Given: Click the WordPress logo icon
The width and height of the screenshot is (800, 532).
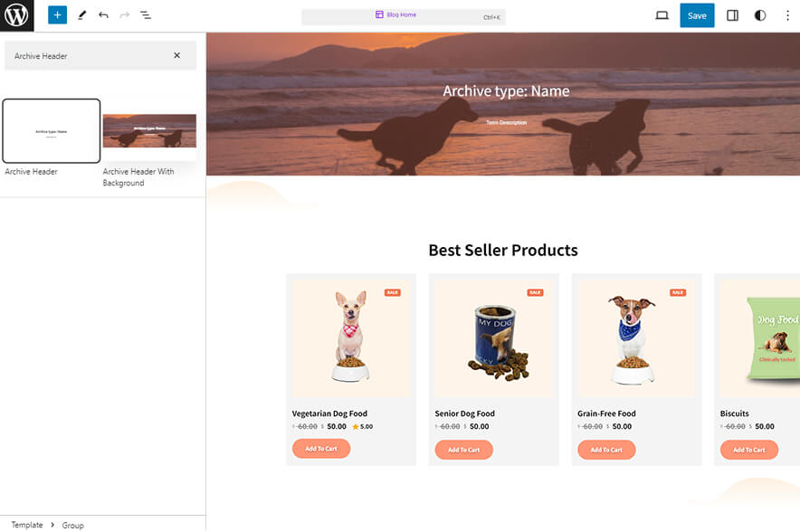Looking at the screenshot, I should click(x=14, y=14).
